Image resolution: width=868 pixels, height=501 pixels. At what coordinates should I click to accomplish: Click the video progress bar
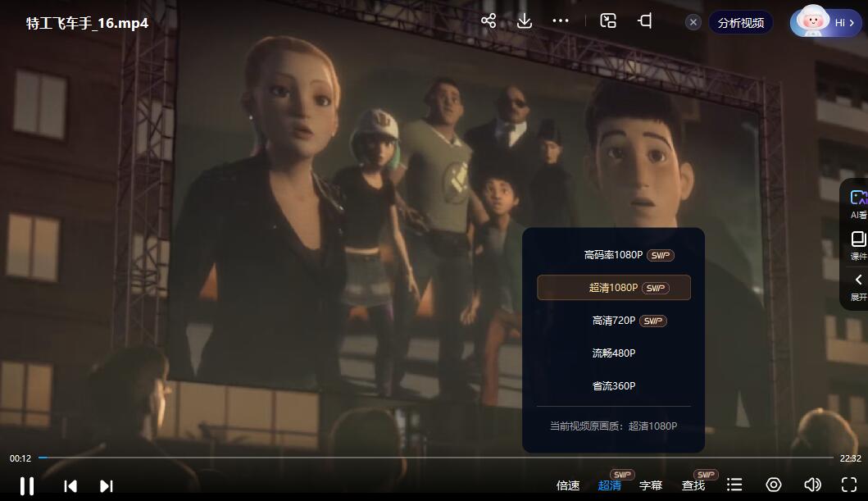[436, 458]
